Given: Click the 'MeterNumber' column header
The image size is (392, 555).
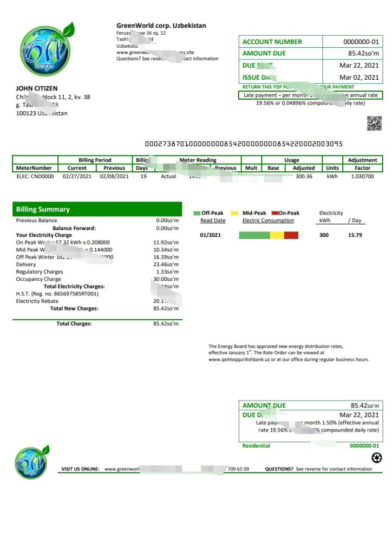Looking at the screenshot, I should point(34,168).
